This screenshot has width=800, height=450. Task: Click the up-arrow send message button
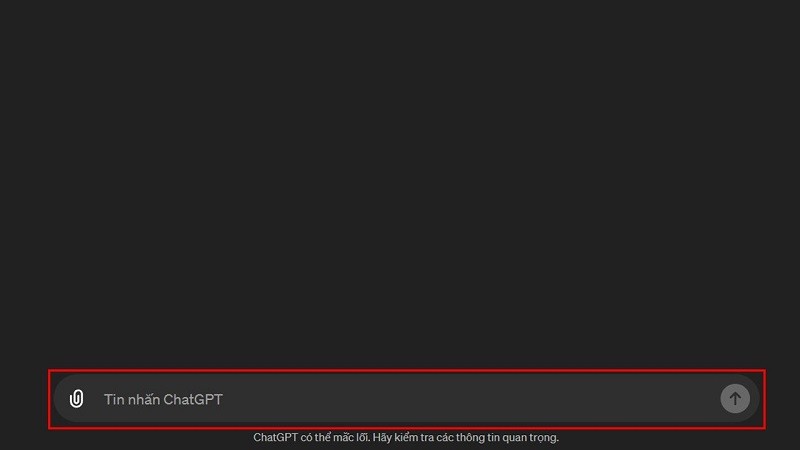click(735, 398)
